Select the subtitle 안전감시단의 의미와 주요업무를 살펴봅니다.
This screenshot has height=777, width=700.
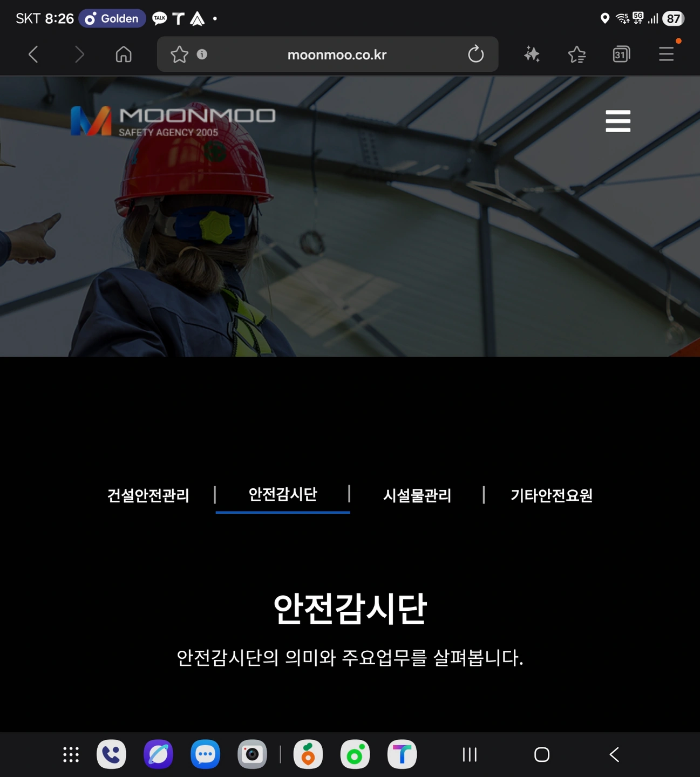point(350,658)
